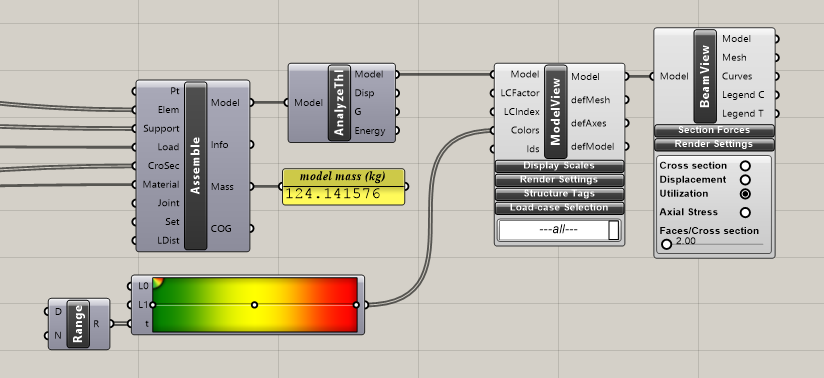This screenshot has width=824, height=378.
Task: Click ModelView defModel output
Action: pyautogui.click(x=592, y=146)
